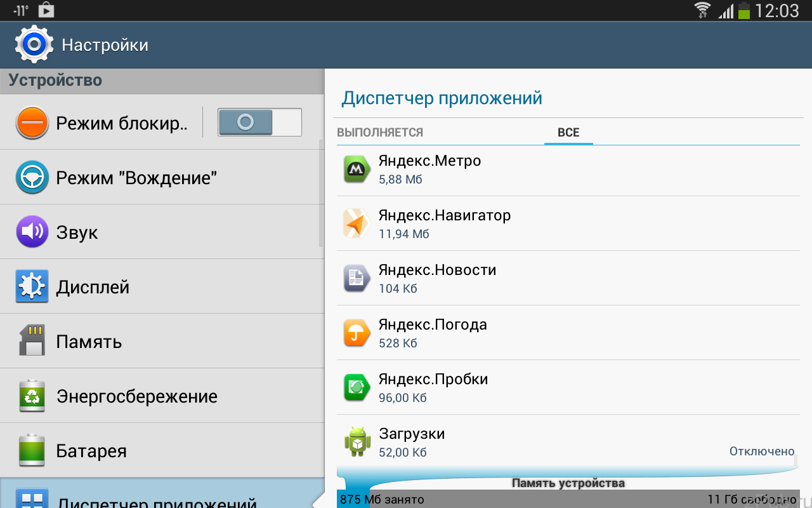Open the blocking mode red icon
This screenshot has height=508, width=812.
point(32,123)
